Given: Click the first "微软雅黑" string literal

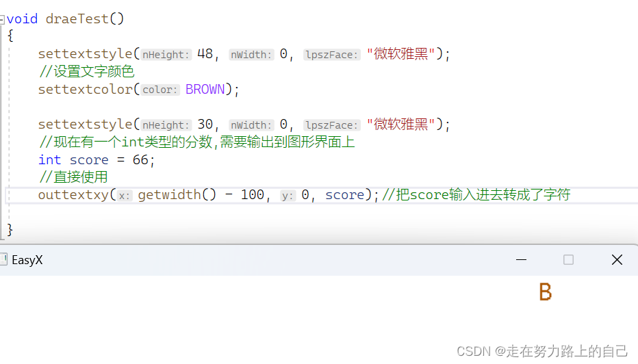Looking at the screenshot, I should (x=400, y=53).
